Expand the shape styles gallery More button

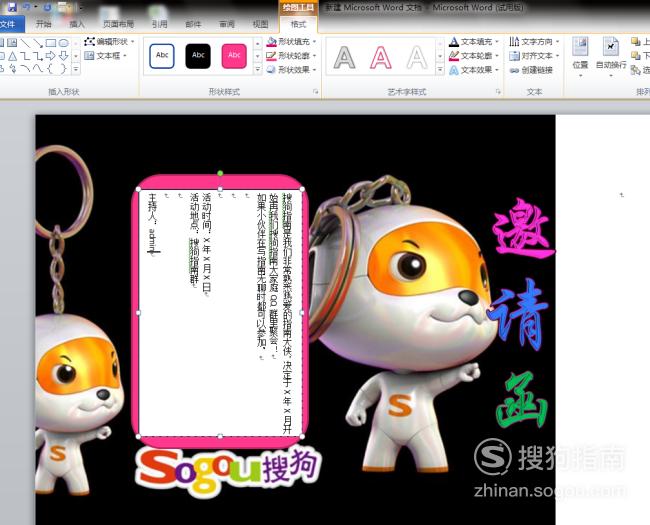point(257,69)
